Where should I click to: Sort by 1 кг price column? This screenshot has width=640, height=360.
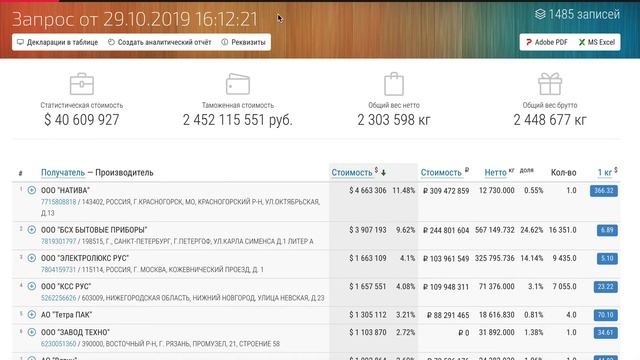coord(604,173)
